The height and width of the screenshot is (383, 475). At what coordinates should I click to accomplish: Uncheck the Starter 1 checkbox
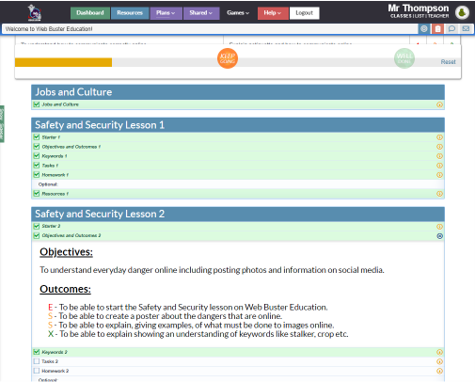37,137
